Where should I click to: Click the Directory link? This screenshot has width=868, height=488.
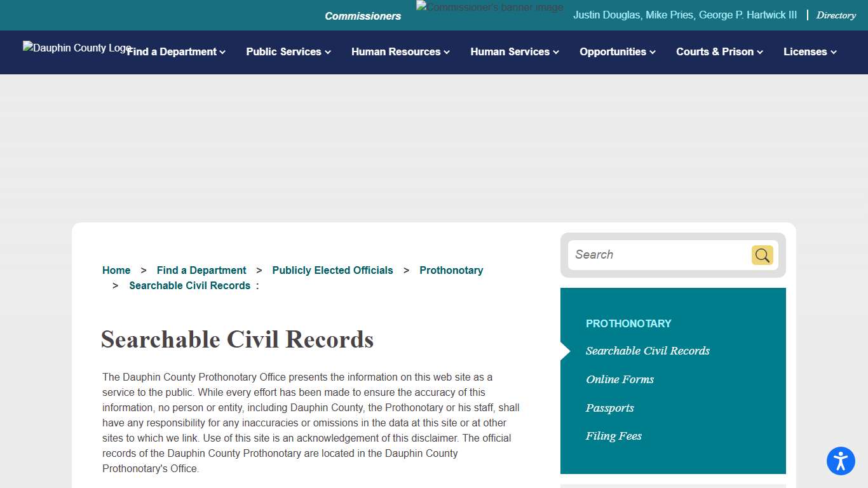[836, 15]
